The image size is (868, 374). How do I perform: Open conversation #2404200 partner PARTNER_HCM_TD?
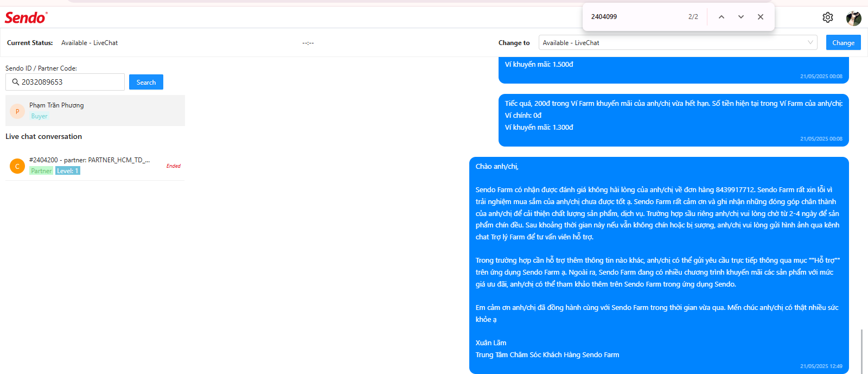coord(95,166)
